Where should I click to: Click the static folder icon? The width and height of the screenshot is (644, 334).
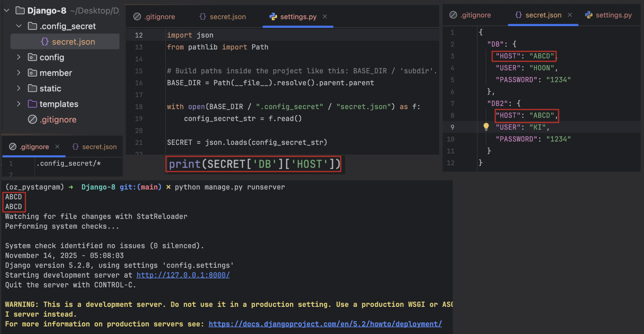pos(32,88)
